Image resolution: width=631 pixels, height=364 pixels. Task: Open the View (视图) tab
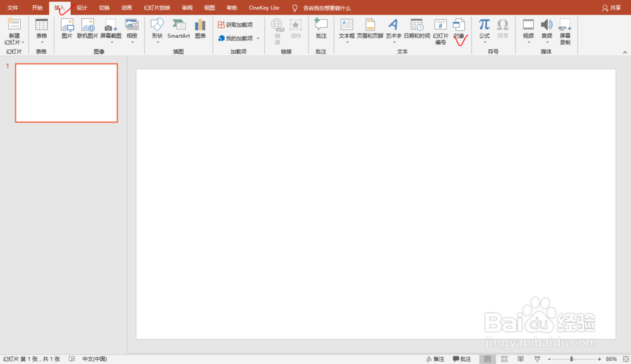point(209,8)
